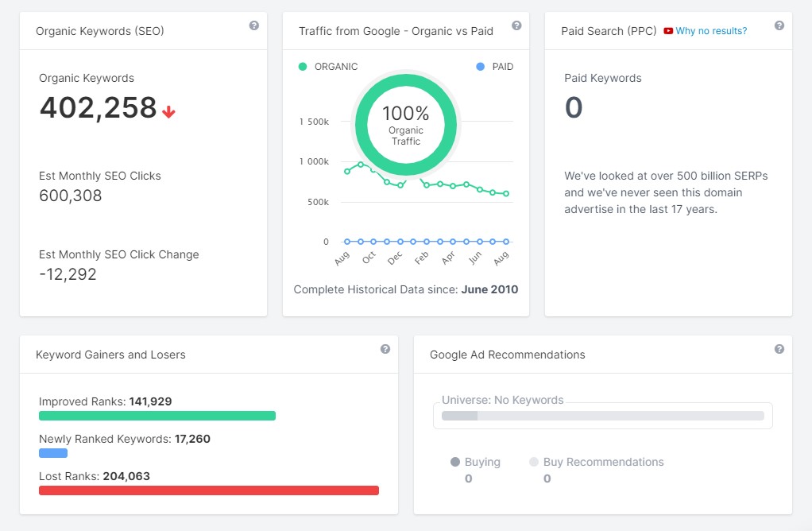Click the 'Paid Keywords' label

click(603, 78)
